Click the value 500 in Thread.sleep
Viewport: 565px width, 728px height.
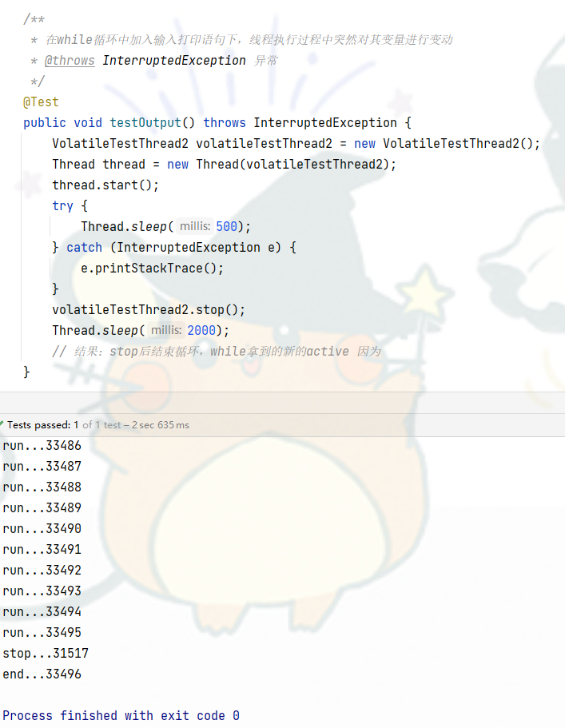[226, 227]
